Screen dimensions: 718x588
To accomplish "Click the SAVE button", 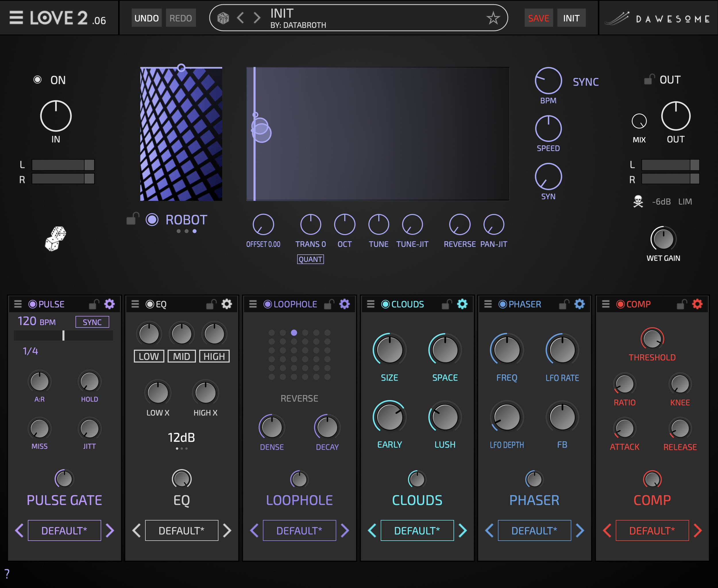I will [x=538, y=18].
